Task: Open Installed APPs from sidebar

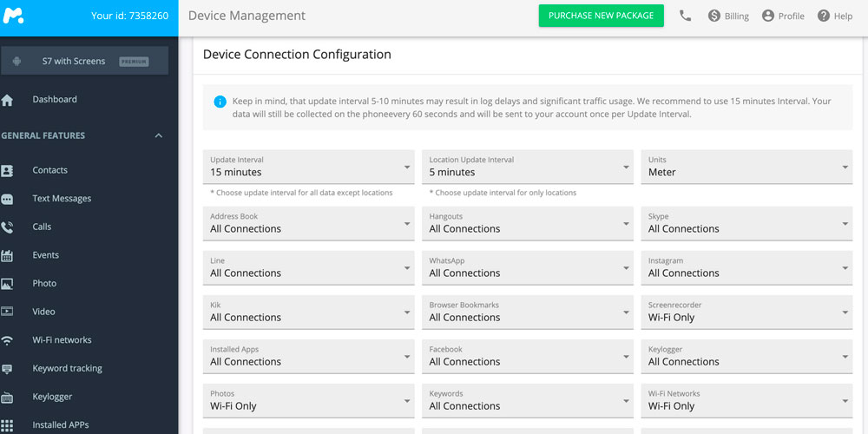Action: point(61,425)
